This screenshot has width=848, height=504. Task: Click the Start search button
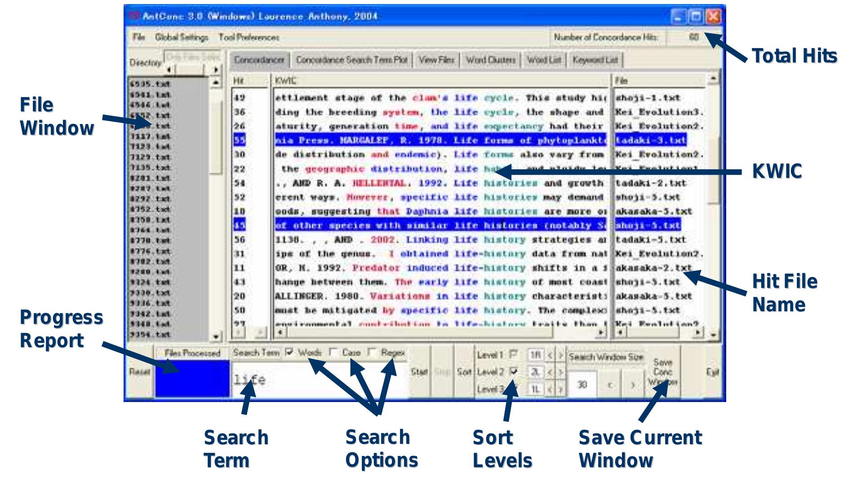point(419,372)
